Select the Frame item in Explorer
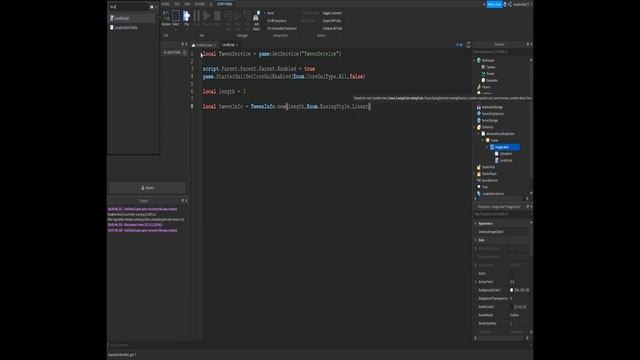 (493, 140)
